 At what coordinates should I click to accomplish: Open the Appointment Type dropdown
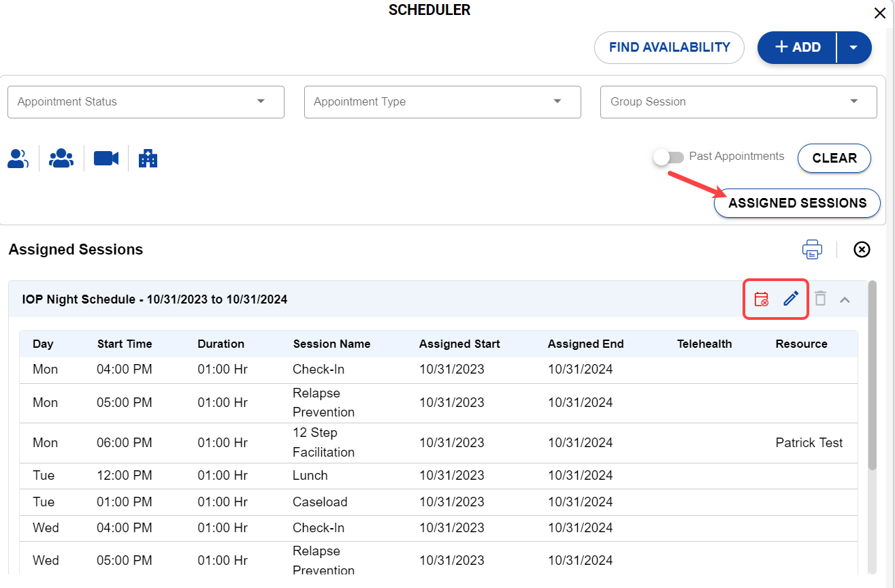click(x=442, y=102)
